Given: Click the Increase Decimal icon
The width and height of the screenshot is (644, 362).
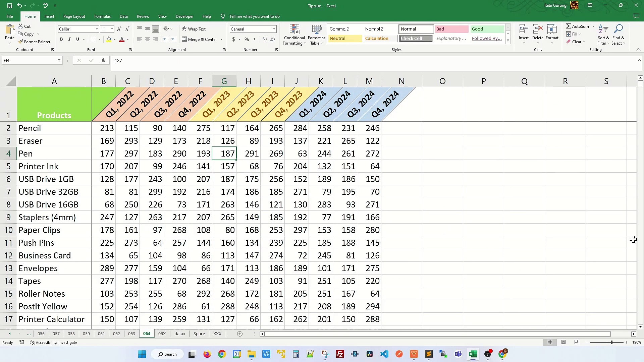Looking at the screenshot, I should (x=265, y=39).
